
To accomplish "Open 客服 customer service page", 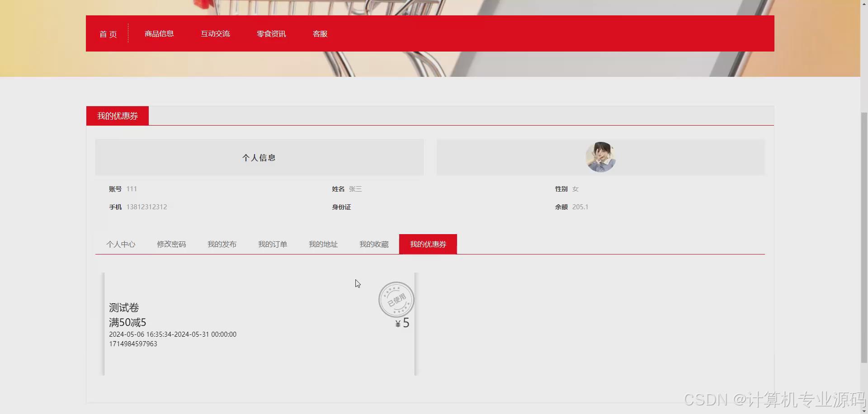I will [320, 33].
